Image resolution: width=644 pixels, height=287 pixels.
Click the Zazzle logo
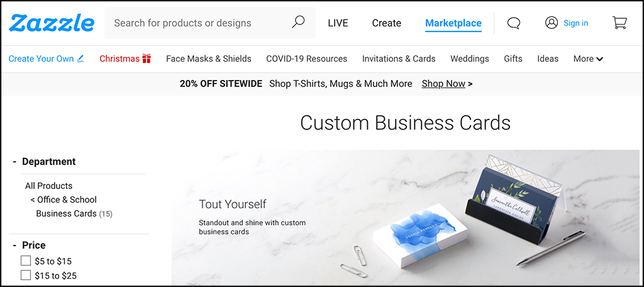click(x=52, y=23)
